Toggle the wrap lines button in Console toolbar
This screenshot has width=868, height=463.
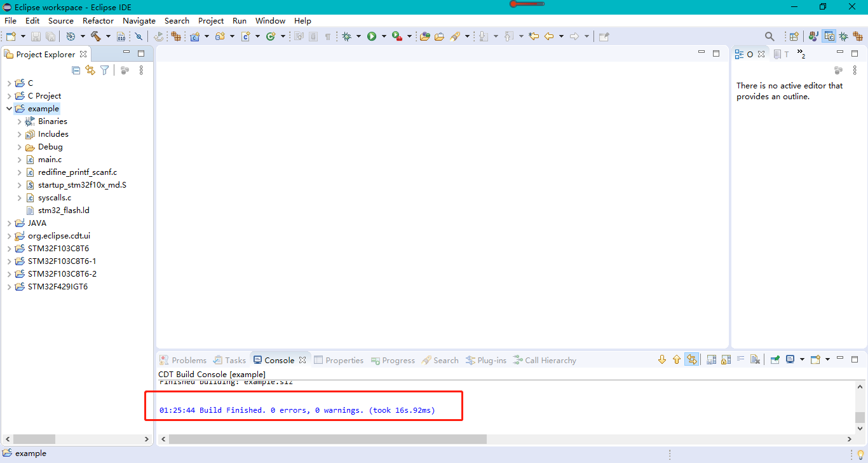[x=740, y=359]
